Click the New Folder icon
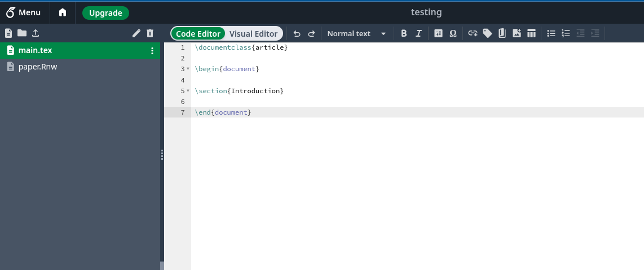 tap(21, 33)
